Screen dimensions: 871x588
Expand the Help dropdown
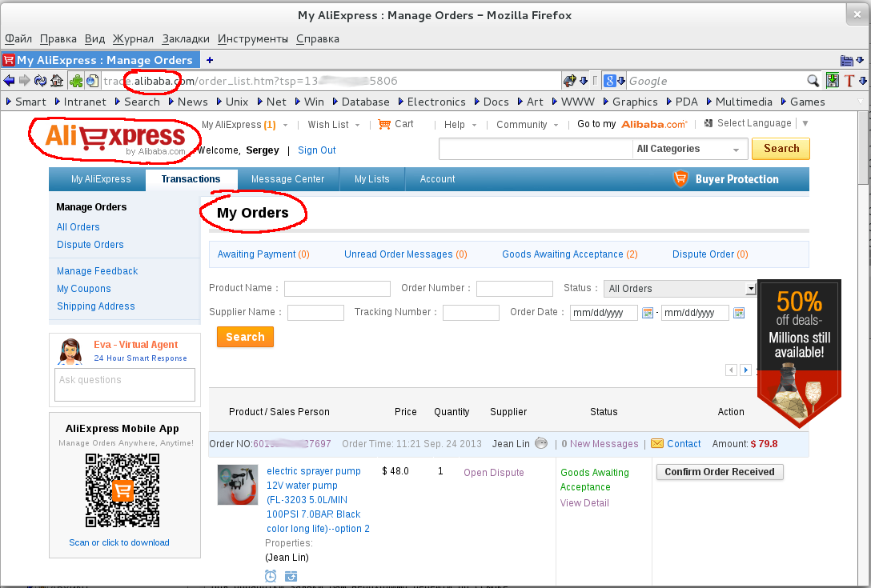tap(475, 126)
